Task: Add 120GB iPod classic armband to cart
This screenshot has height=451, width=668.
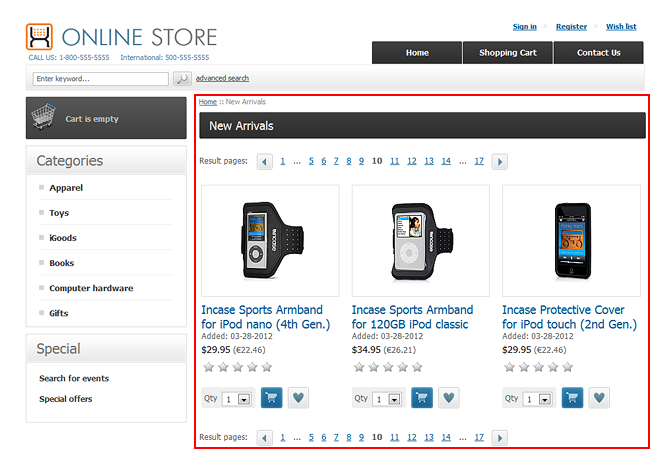Action: click(422, 398)
